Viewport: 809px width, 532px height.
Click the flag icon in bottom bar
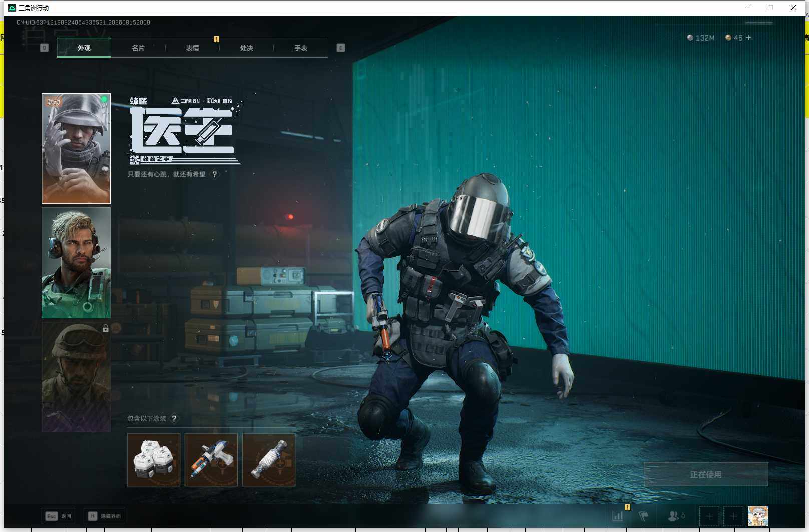pos(644,516)
